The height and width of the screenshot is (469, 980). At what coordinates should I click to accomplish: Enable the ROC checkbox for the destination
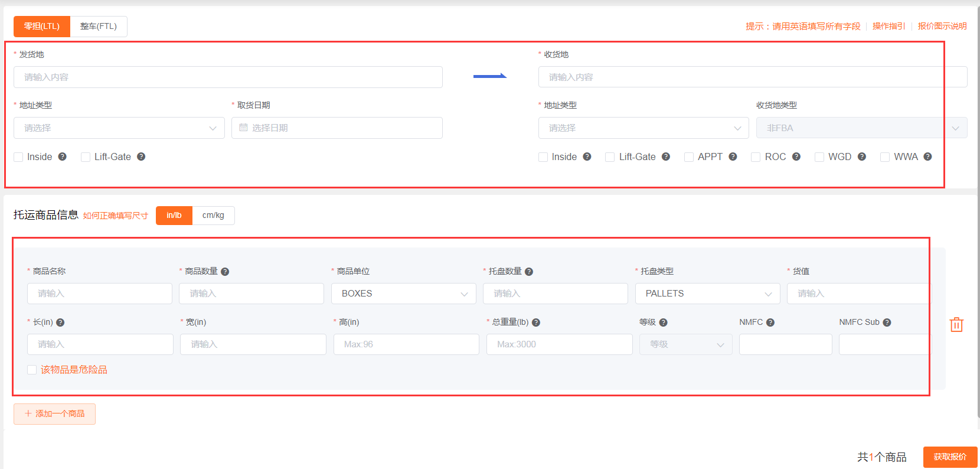(756, 157)
